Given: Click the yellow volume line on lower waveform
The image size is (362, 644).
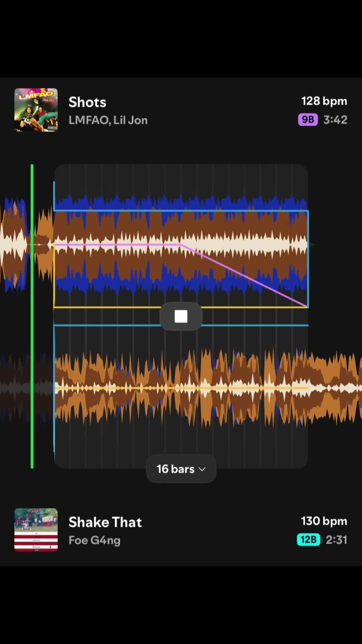Looking at the screenshot, I should click(181, 388).
